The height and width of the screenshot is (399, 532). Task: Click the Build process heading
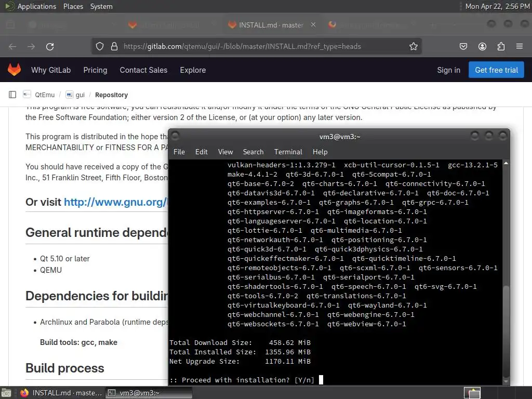[65, 368]
